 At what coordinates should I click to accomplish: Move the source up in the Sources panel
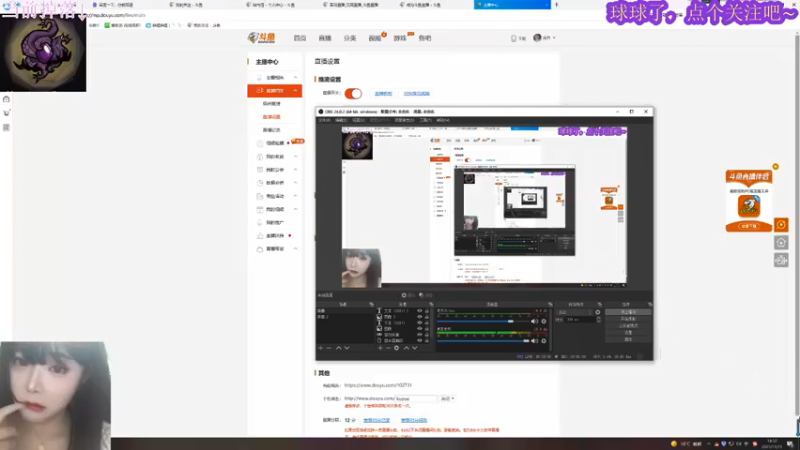tap(406, 348)
